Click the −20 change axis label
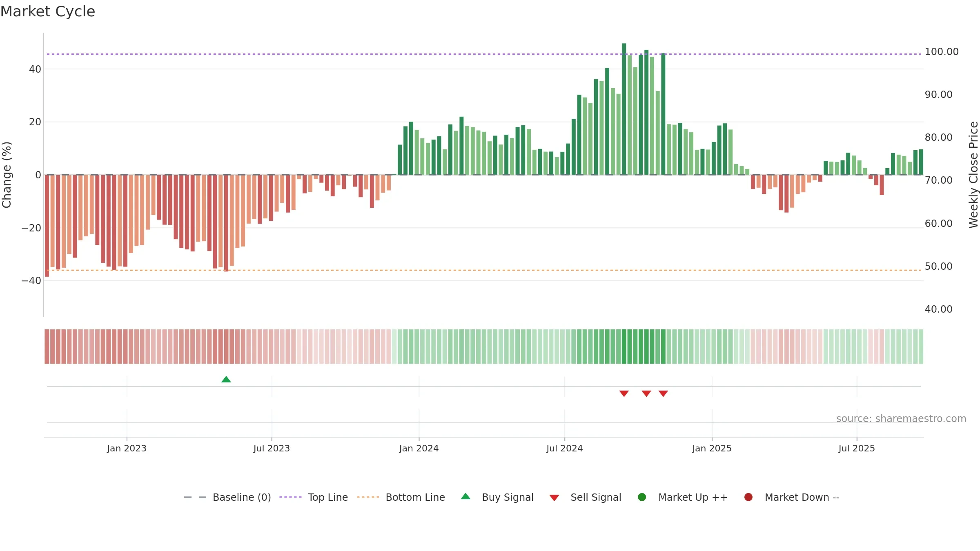Screen dimensions: 980x551 [31, 228]
